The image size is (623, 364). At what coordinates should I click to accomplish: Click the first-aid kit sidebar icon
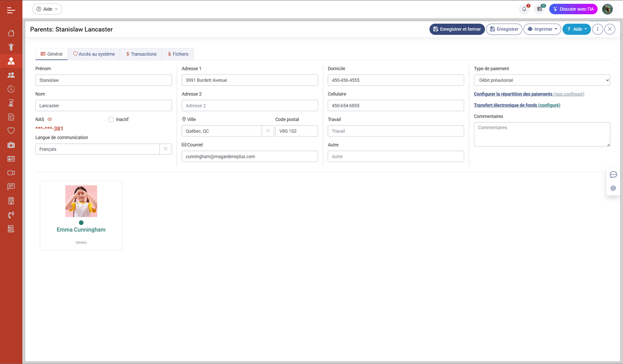(x=11, y=145)
